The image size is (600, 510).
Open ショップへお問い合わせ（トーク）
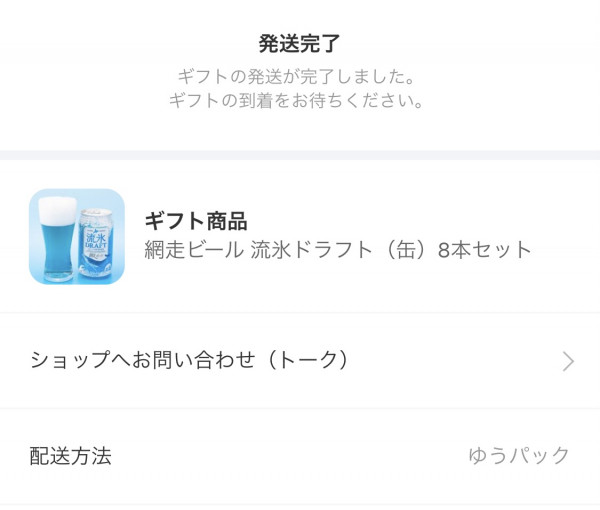pos(190,360)
